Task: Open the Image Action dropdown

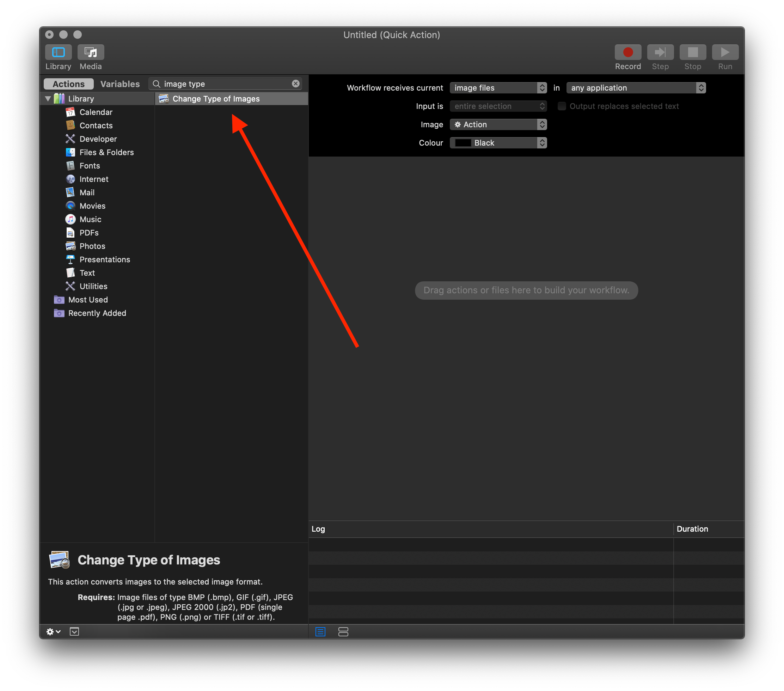Action: [x=498, y=125]
